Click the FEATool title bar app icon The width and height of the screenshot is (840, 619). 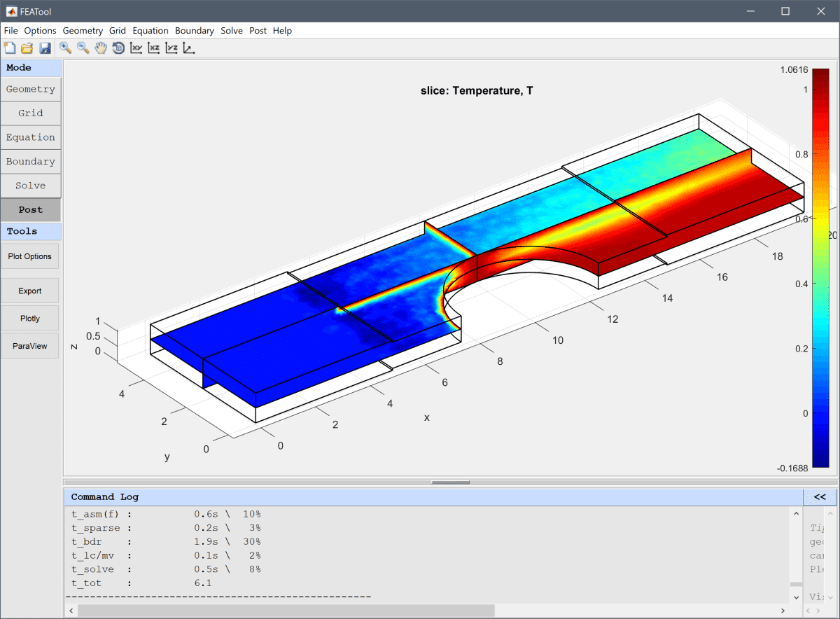pos(12,11)
